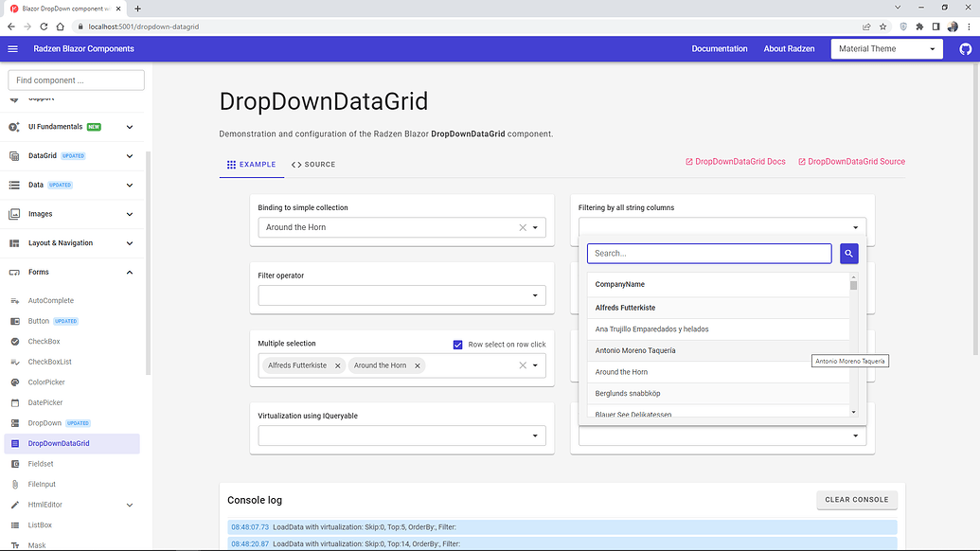Viewport: 980px width, 551px height.
Task: Click inside the Search input field
Action: point(708,253)
